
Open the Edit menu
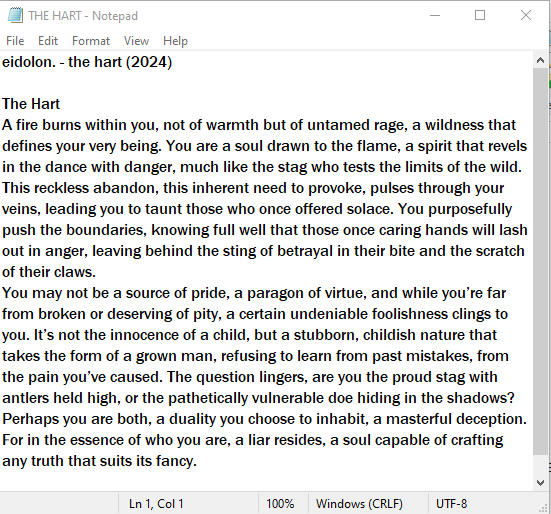(x=48, y=41)
